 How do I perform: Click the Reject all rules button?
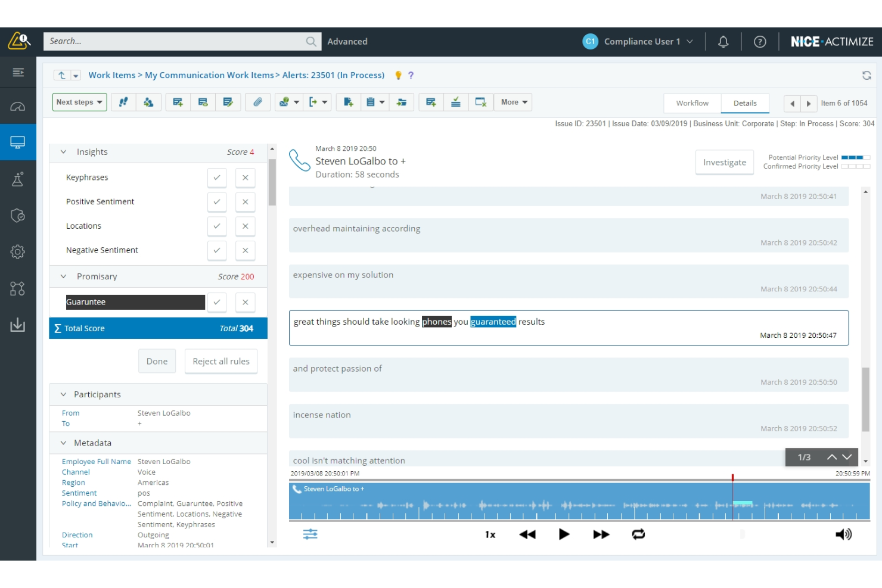(x=220, y=360)
